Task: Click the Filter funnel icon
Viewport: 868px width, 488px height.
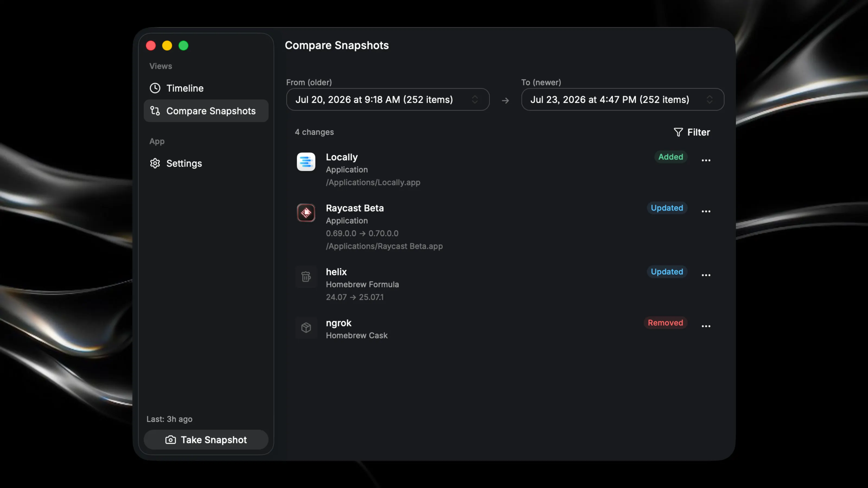Action: (678, 132)
